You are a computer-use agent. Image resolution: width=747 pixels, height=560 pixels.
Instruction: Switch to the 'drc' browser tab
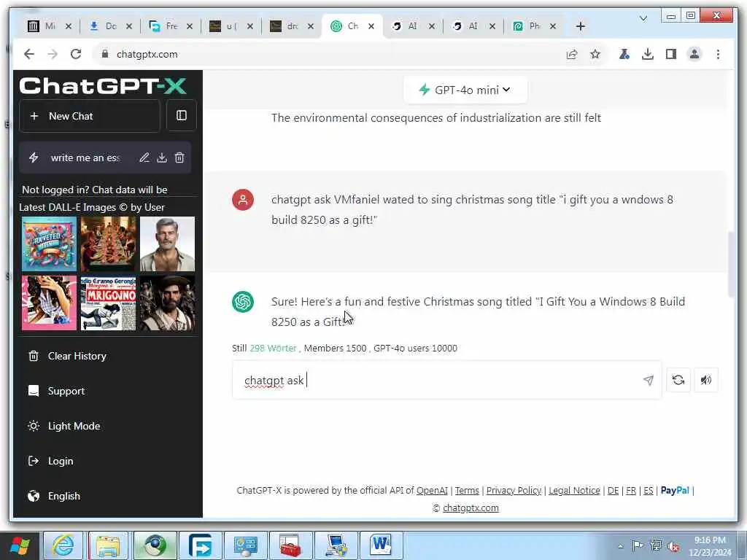[285, 26]
